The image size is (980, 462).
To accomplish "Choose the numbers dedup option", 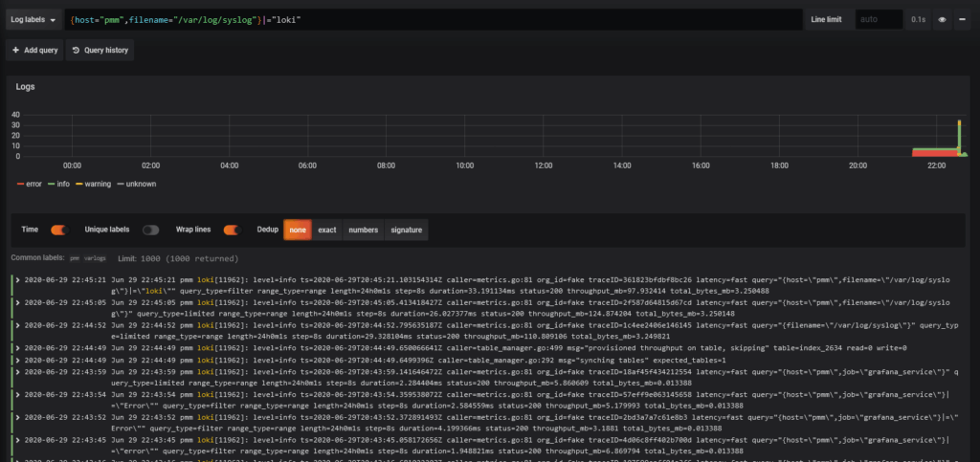I will [x=363, y=230].
